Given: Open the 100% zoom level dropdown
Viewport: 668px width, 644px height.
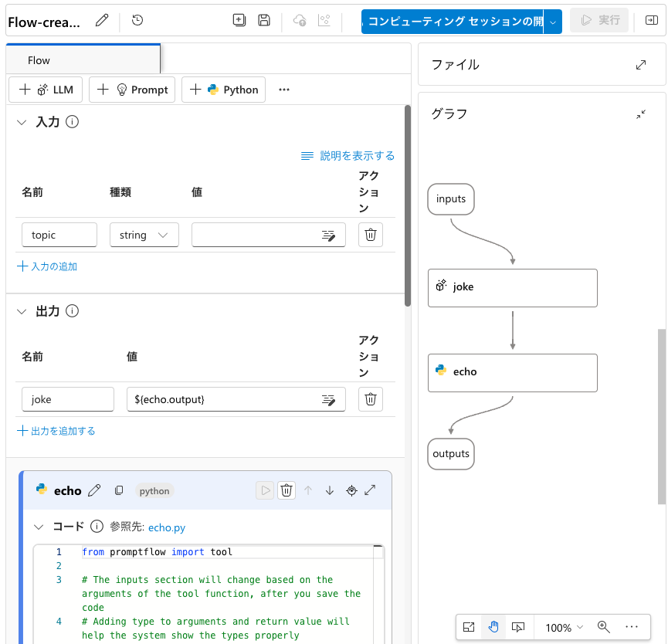Looking at the screenshot, I should pyautogui.click(x=564, y=627).
